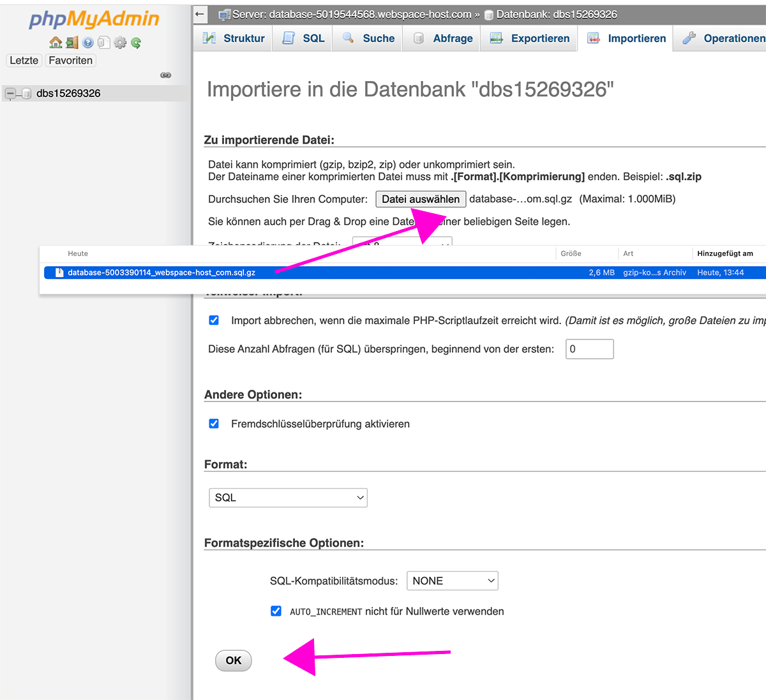766x700 pixels.
Task: Toggle Fremdschlüsselüberprüfung aktivieren checkbox
Action: point(214,424)
